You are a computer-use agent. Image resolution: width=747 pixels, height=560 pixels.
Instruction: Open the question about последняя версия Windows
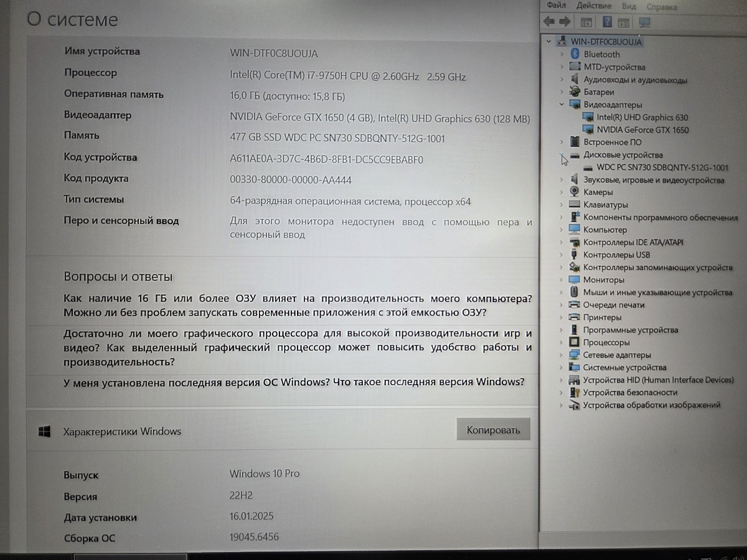pyautogui.click(x=294, y=382)
